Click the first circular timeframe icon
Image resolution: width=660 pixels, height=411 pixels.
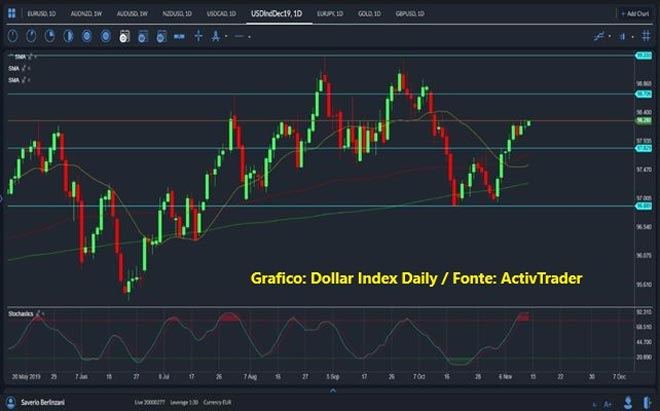click(x=13, y=35)
